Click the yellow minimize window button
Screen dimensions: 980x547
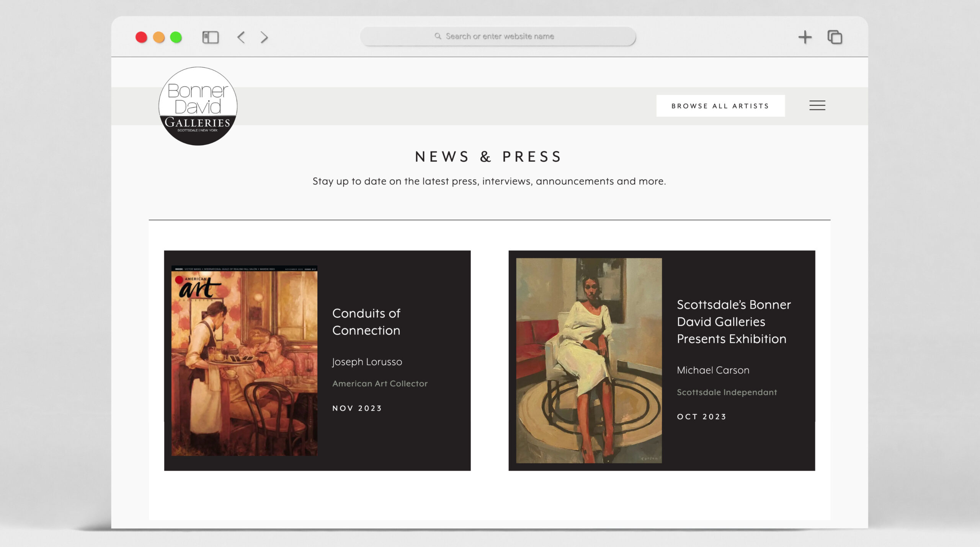(x=158, y=37)
